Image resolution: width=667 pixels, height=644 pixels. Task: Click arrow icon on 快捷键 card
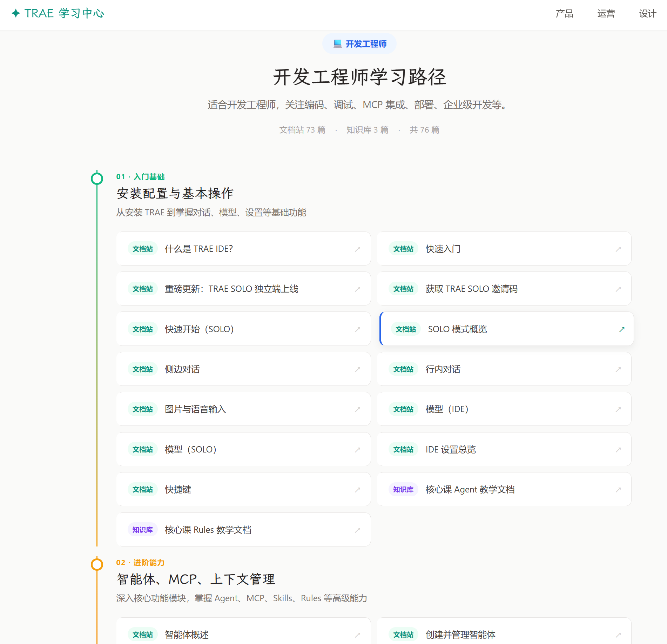[x=357, y=490]
